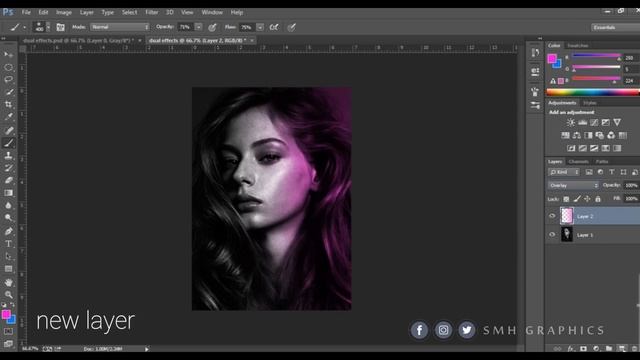The width and height of the screenshot is (640, 360).
Task: Enable airbrush-style build-up
Action: [274, 27]
